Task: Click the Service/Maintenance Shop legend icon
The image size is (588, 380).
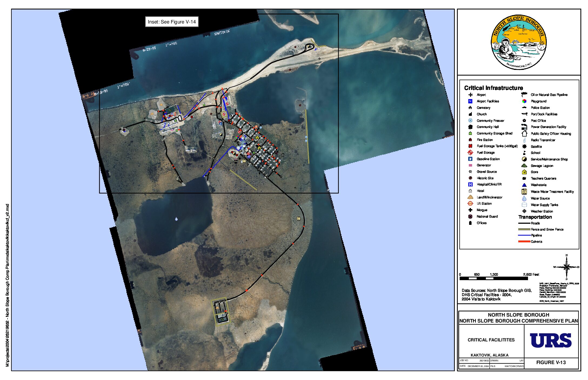Action: 524,159
